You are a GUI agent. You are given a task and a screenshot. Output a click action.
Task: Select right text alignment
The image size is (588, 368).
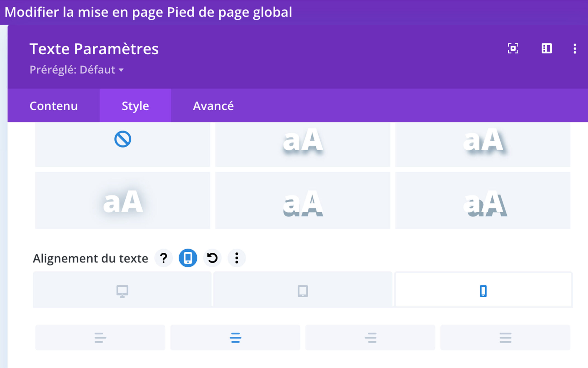click(x=370, y=337)
